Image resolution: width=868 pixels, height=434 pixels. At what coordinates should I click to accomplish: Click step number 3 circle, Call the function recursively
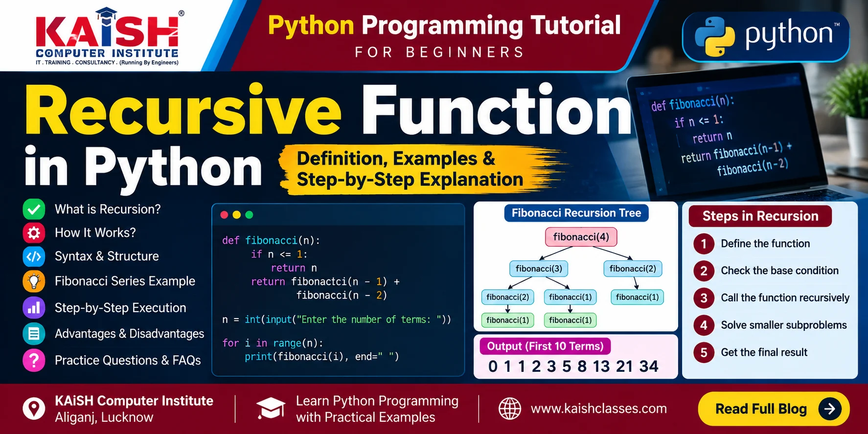[x=704, y=298]
